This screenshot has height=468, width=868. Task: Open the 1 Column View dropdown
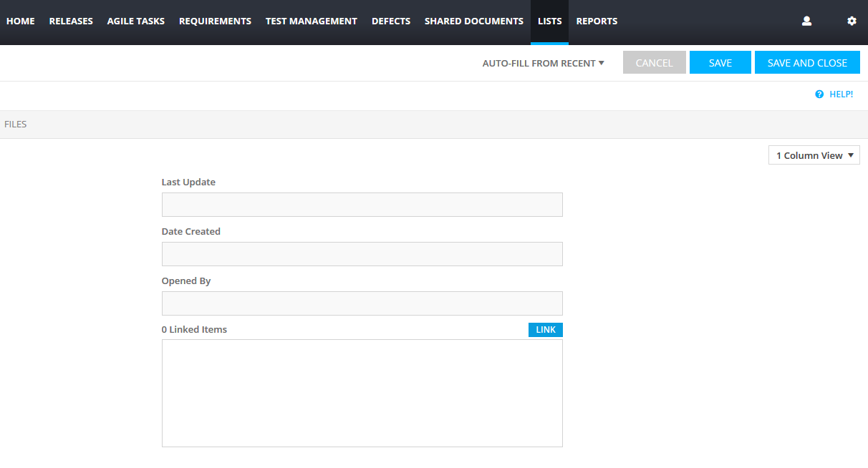point(814,155)
